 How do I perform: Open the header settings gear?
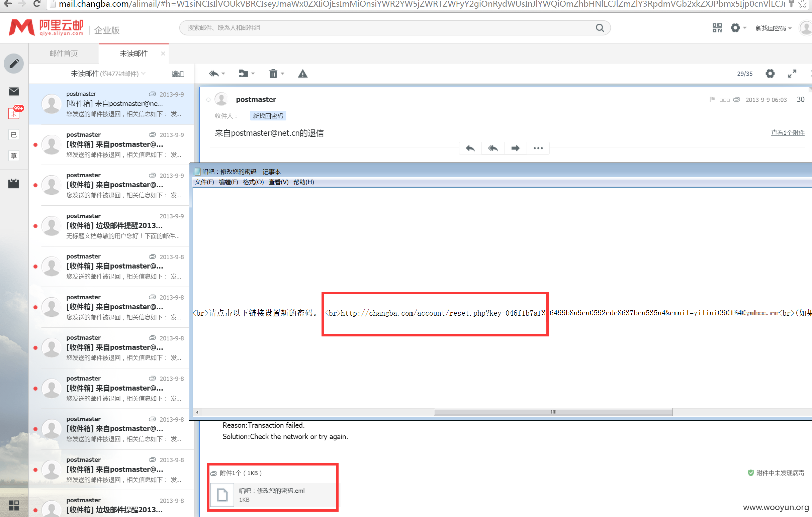[735, 28]
